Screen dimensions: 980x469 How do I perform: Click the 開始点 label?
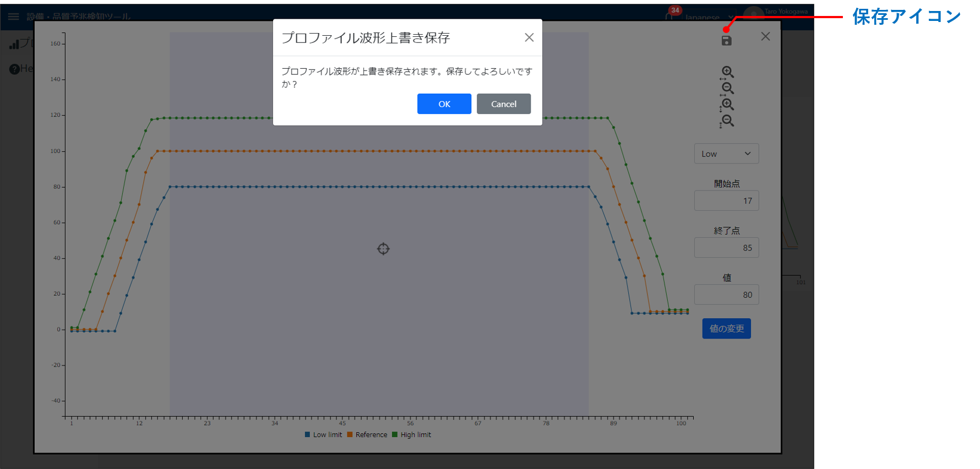(727, 184)
